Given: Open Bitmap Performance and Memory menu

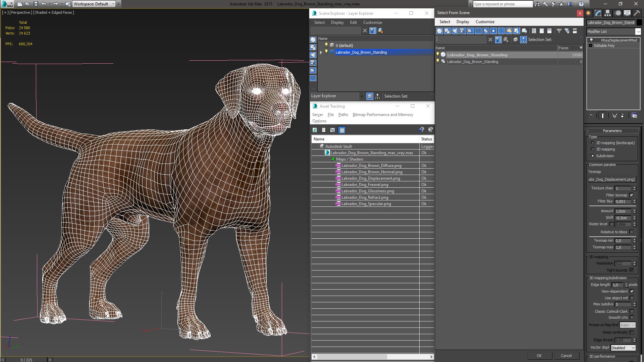Looking at the screenshot, I should click(383, 115).
